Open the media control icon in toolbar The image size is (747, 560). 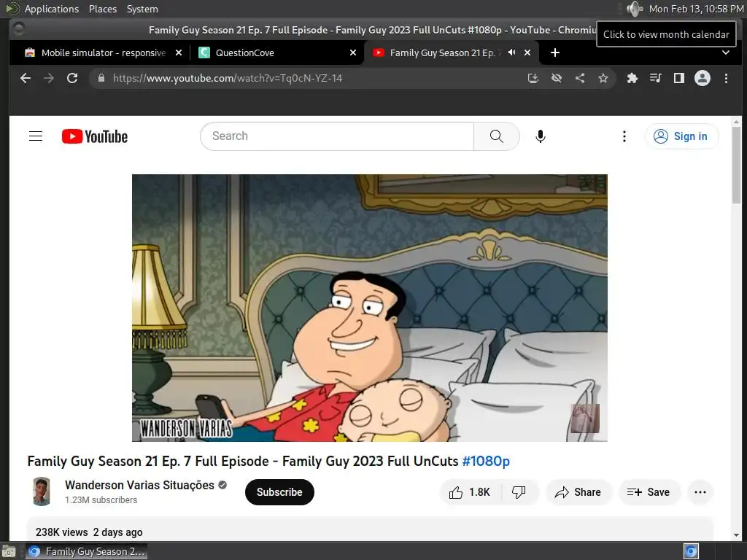point(656,78)
